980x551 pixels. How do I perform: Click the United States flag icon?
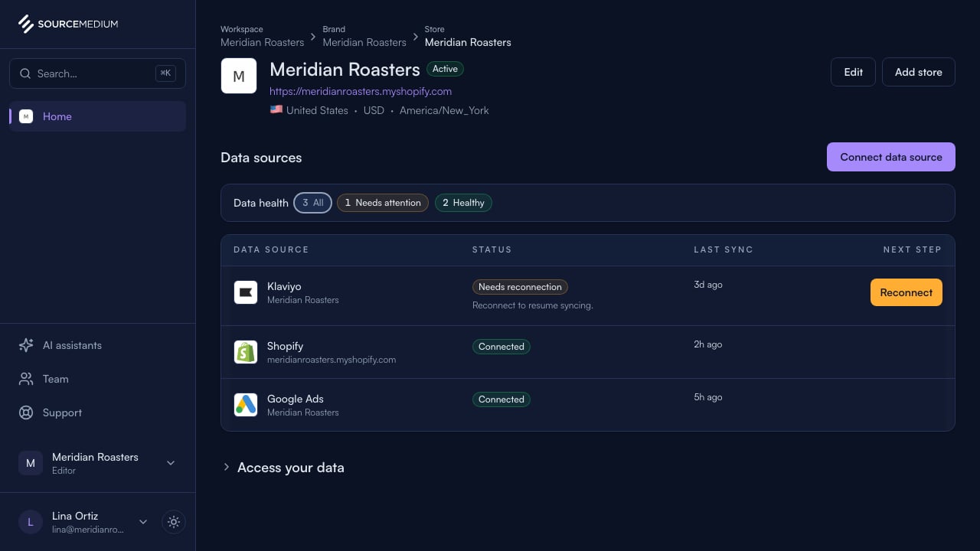click(276, 110)
